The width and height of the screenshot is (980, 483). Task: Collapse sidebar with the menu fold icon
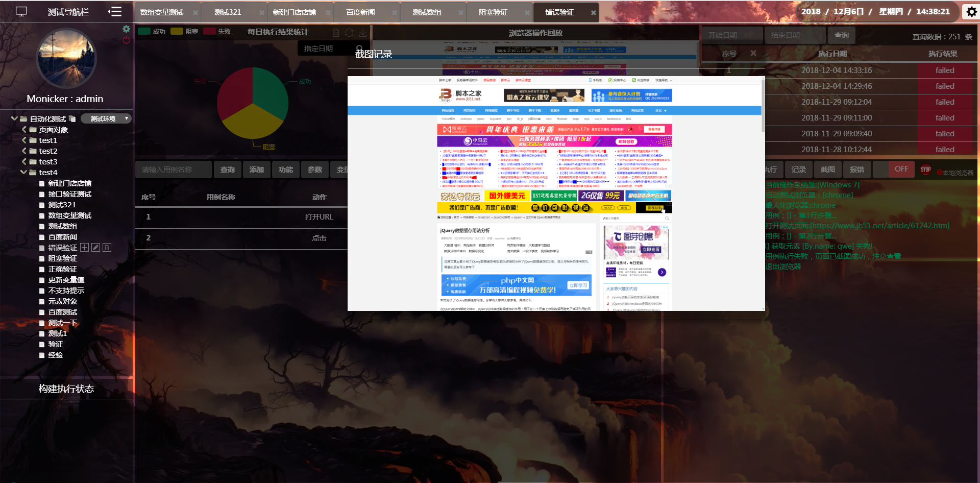115,12
